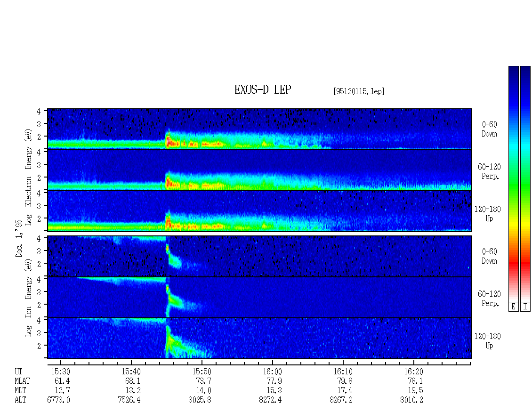
Task: Select the ALT value 8010.2
Action: (x=411, y=400)
